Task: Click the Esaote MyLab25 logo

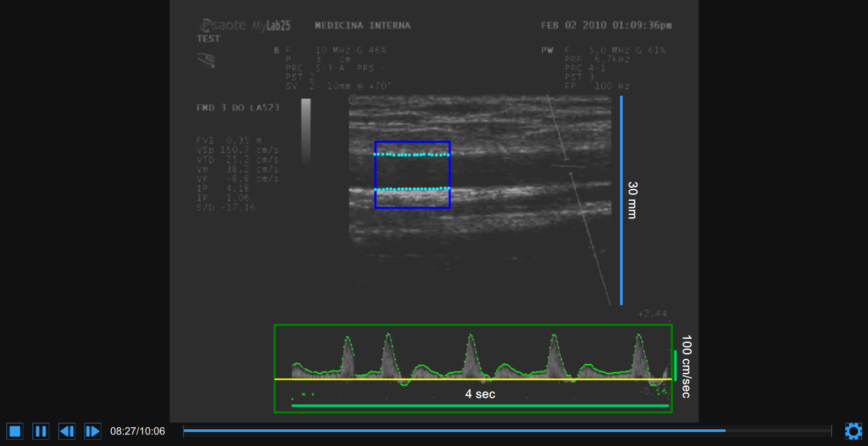Action: [x=245, y=25]
